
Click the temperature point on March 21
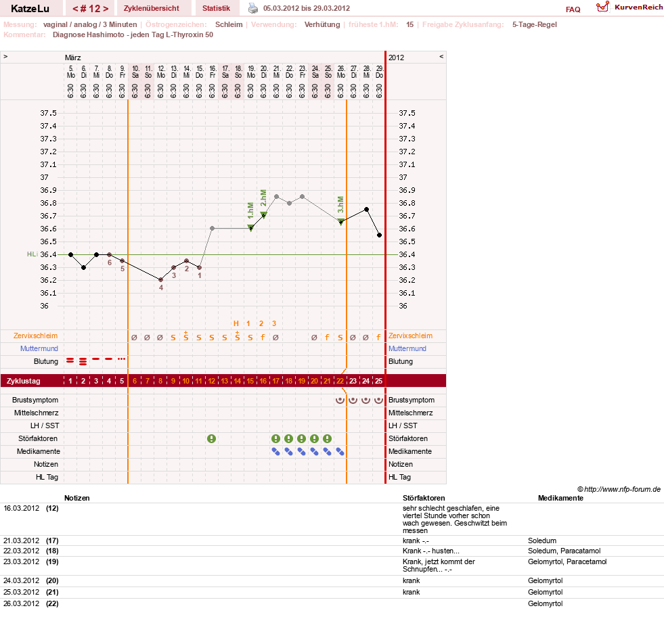pos(277,196)
